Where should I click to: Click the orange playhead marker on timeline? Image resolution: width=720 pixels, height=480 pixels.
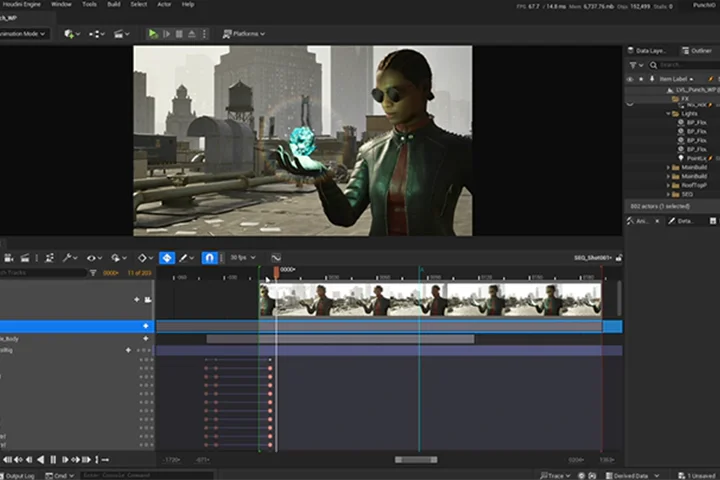(x=276, y=272)
